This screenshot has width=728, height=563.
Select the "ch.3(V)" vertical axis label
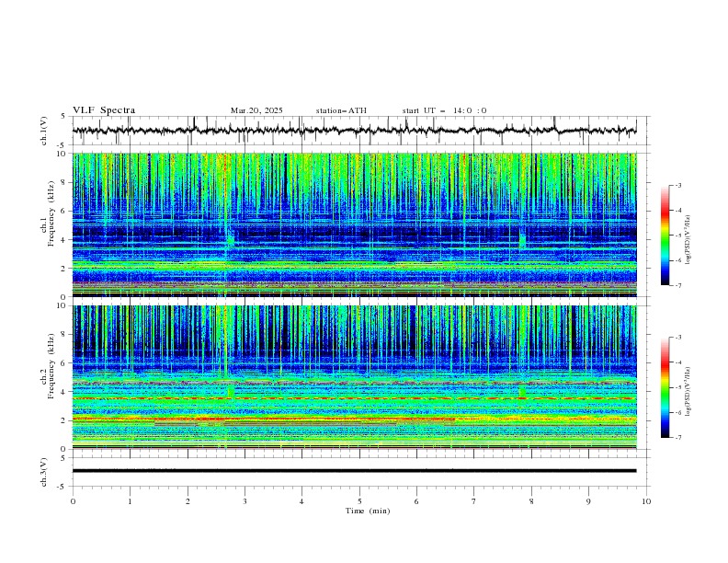(x=44, y=472)
